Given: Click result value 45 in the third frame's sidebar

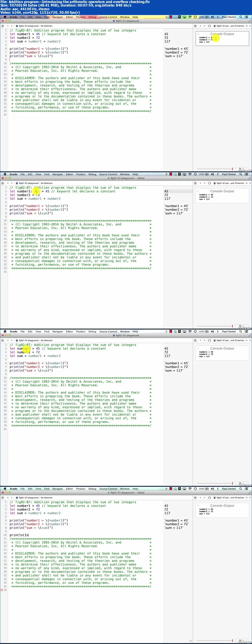Looking at the screenshot, I should click(x=166, y=348).
